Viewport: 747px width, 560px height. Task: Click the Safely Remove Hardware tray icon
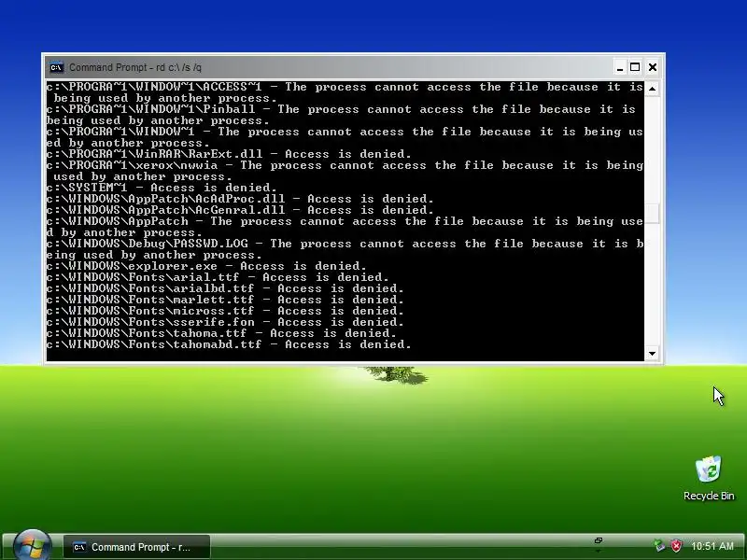(659, 546)
